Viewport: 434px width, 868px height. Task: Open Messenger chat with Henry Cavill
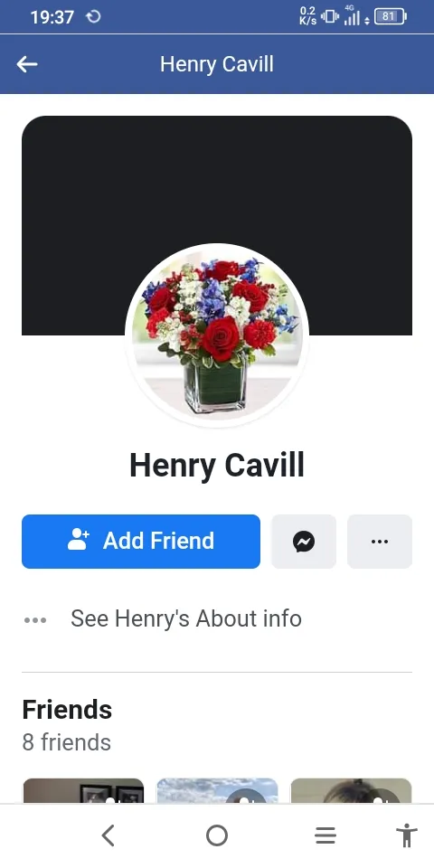coord(304,542)
